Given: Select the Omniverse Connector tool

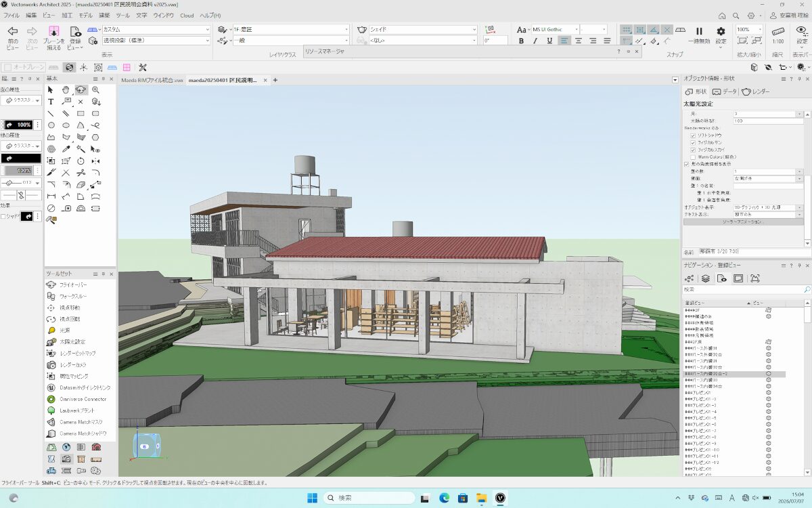Looking at the screenshot, I should [x=83, y=399].
